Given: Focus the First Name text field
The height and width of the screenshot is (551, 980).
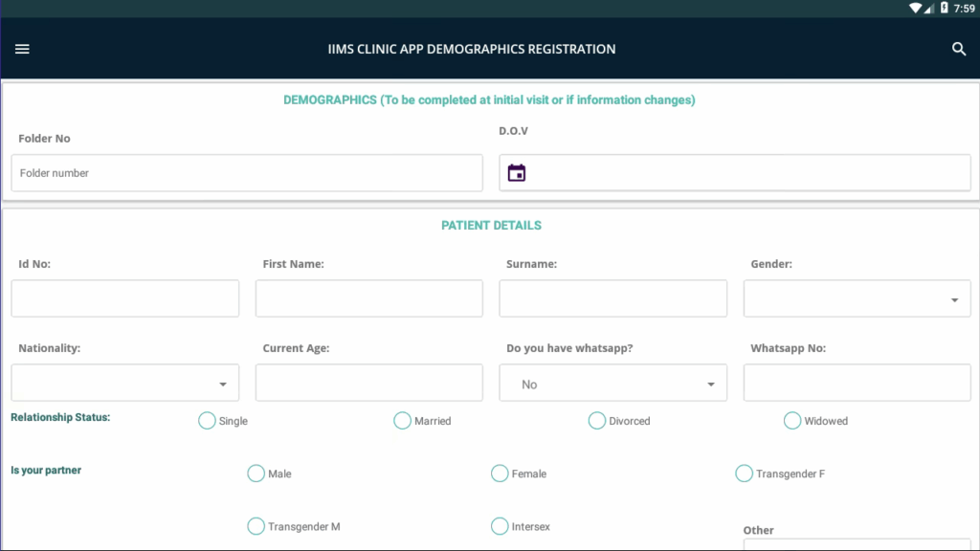Looking at the screenshot, I should [x=368, y=298].
